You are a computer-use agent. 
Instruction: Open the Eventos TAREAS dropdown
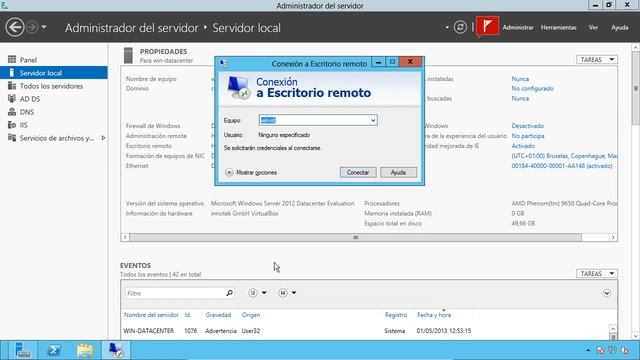point(597,273)
